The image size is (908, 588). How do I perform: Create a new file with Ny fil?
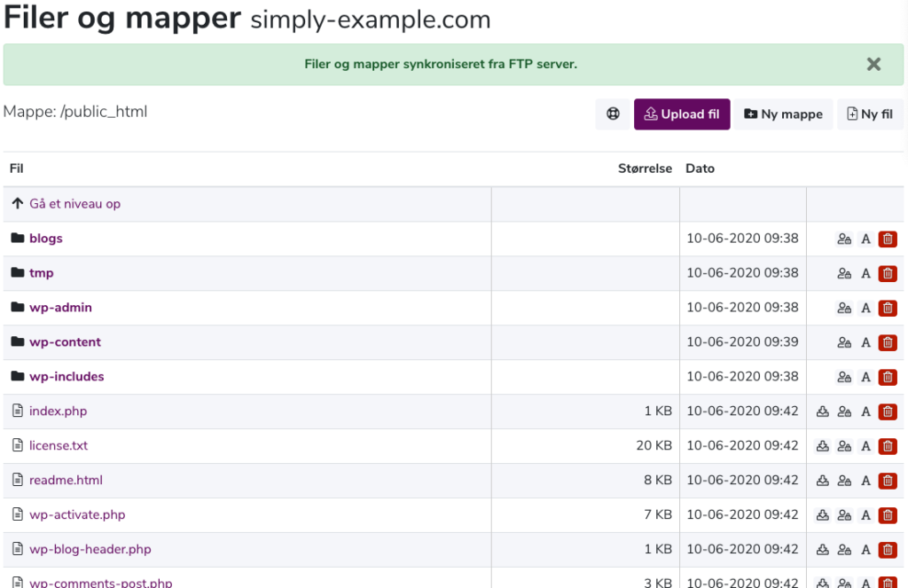coord(870,114)
